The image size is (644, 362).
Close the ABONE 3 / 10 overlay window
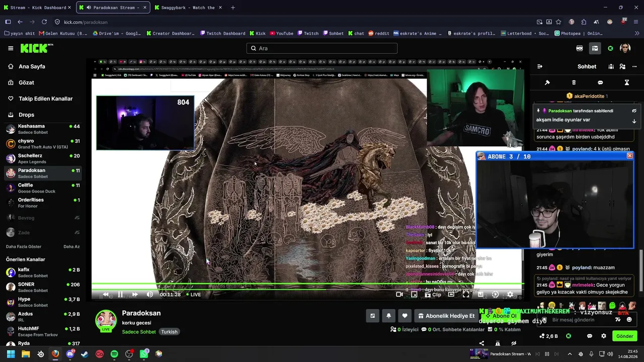tap(629, 156)
